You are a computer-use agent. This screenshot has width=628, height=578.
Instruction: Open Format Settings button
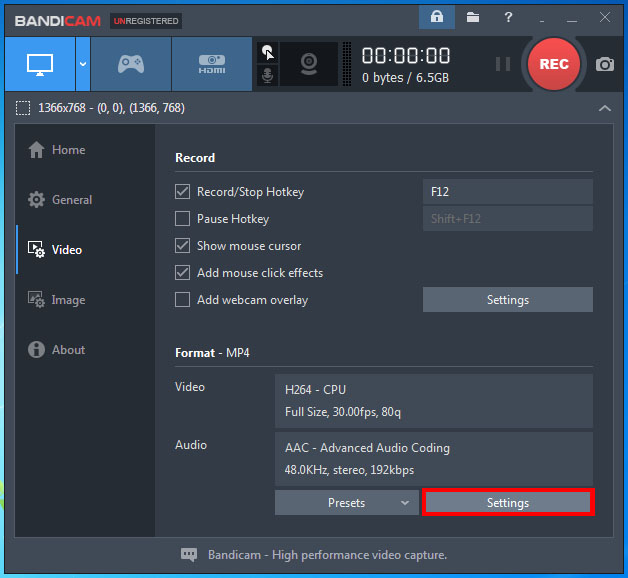(508, 503)
